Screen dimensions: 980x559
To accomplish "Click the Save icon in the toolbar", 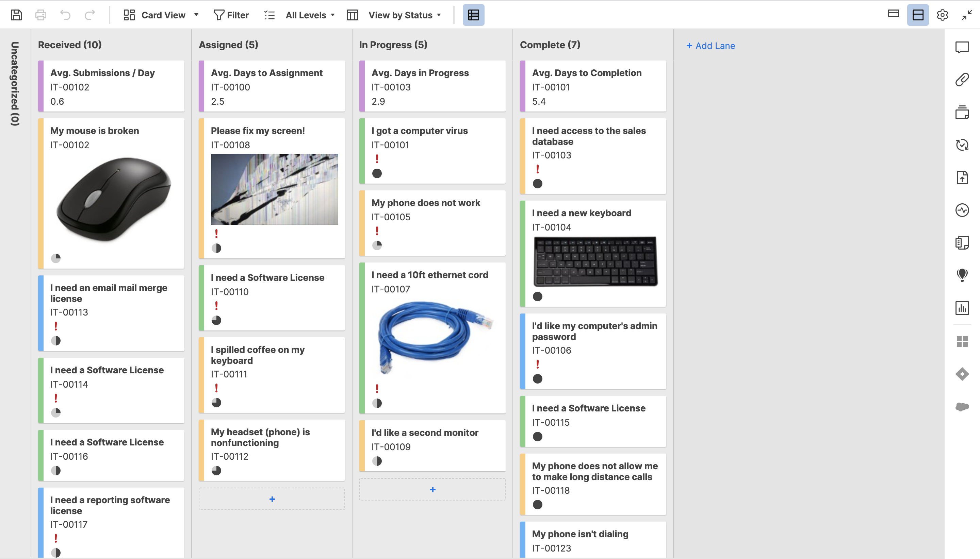I will (16, 15).
